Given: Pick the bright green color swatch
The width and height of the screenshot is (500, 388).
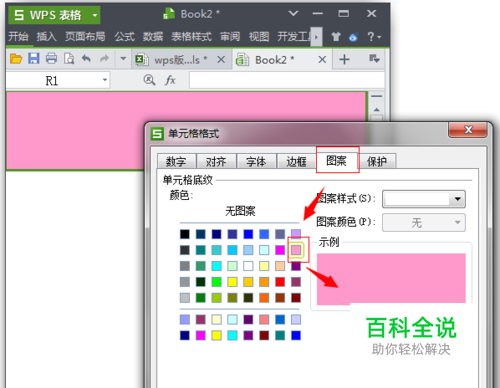Looking at the screenshot, I should [x=216, y=282].
